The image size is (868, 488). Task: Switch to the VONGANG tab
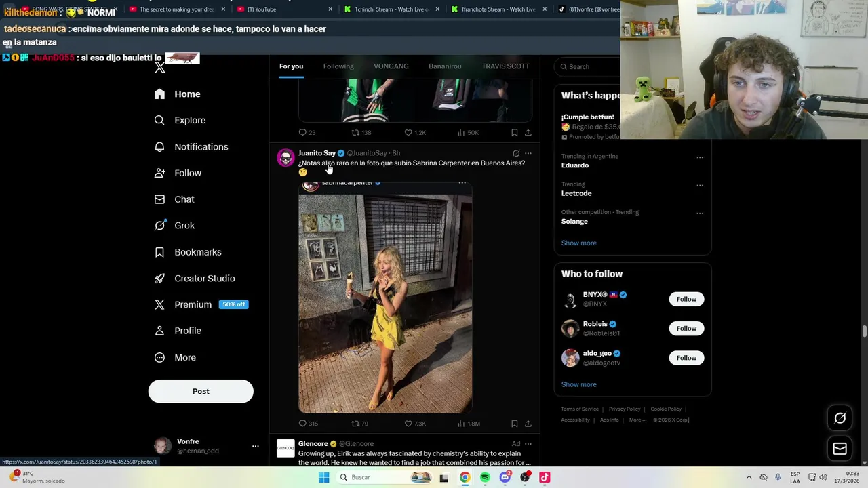391,66
